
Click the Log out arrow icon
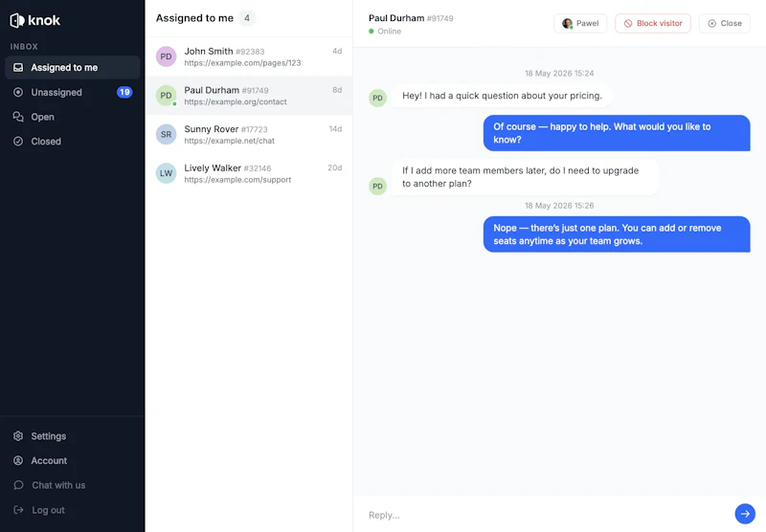click(x=18, y=510)
